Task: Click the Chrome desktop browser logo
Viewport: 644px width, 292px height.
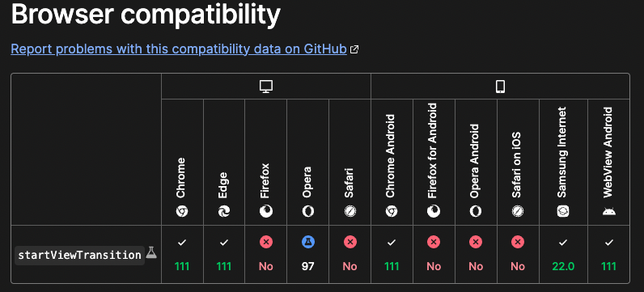Action: [x=182, y=211]
